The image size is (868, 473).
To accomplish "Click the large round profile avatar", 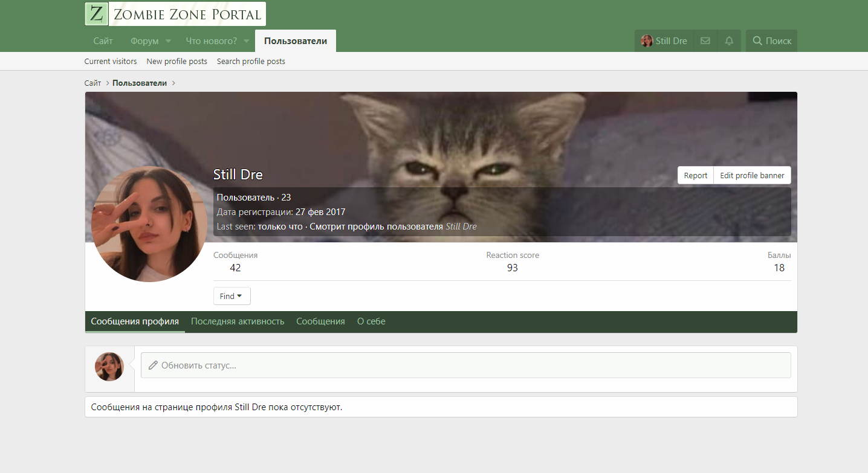I will tap(149, 224).
